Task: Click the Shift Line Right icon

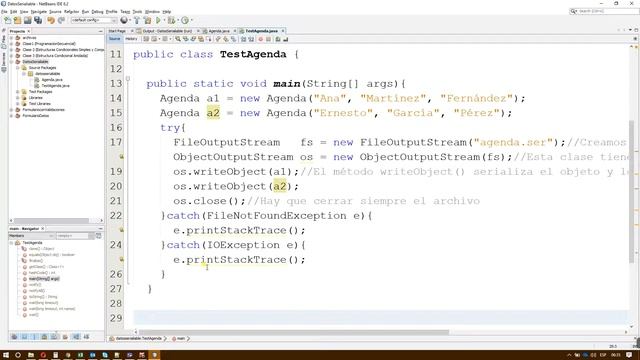Action: (251, 39)
